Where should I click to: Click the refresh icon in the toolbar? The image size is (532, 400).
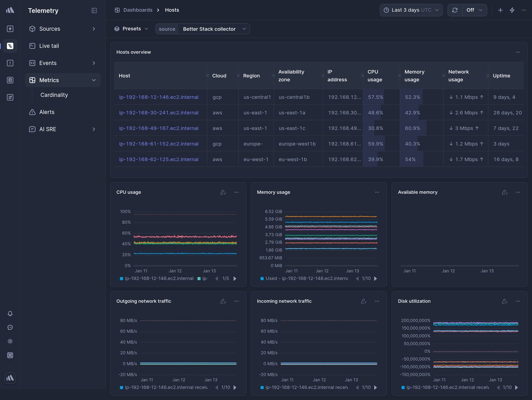point(455,10)
